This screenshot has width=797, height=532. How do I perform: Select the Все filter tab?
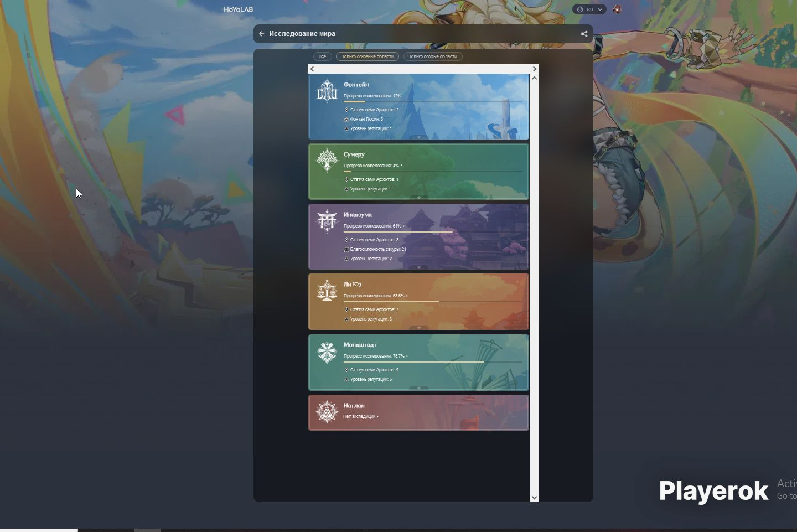pyautogui.click(x=322, y=56)
